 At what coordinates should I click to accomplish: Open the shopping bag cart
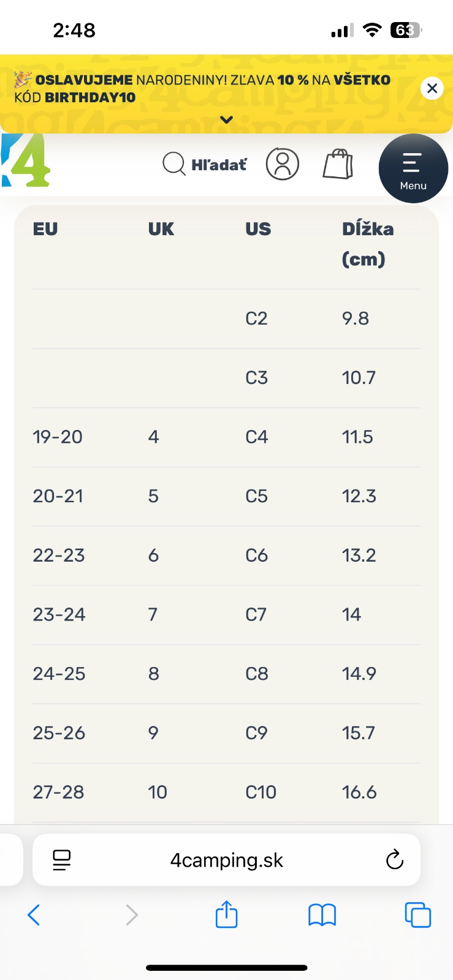pos(338,164)
